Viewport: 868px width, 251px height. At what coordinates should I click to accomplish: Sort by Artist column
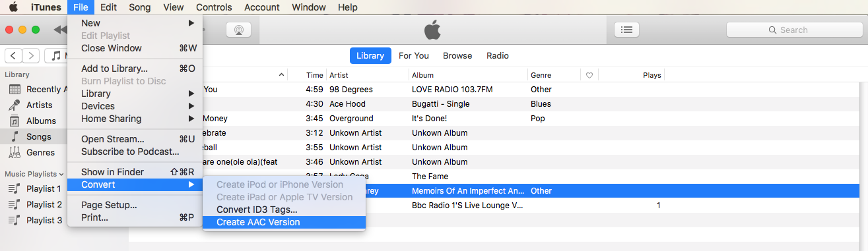point(368,75)
